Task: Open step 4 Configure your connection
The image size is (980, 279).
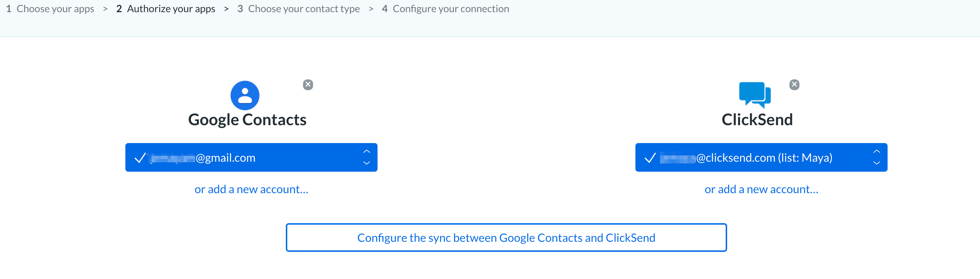Action: [445, 9]
